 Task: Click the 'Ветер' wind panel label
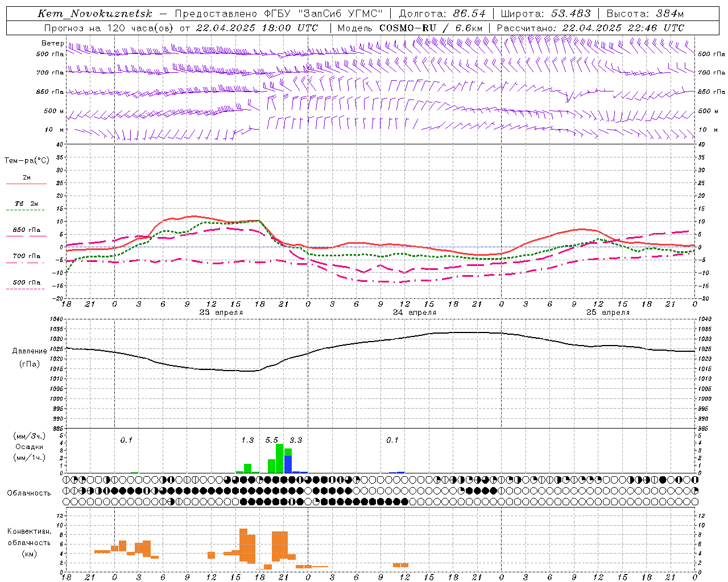pos(52,43)
